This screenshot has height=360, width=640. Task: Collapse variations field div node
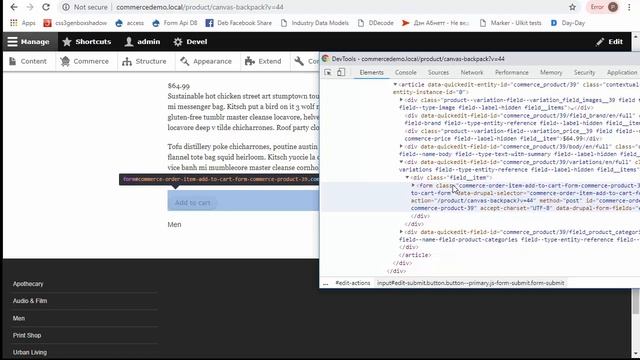coord(401,162)
